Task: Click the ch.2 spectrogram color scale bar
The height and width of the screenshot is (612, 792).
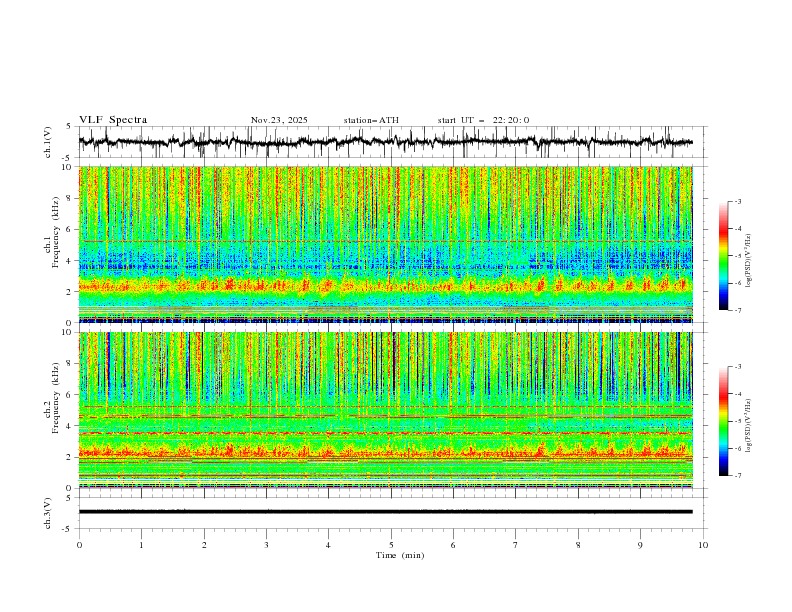Action: click(723, 421)
